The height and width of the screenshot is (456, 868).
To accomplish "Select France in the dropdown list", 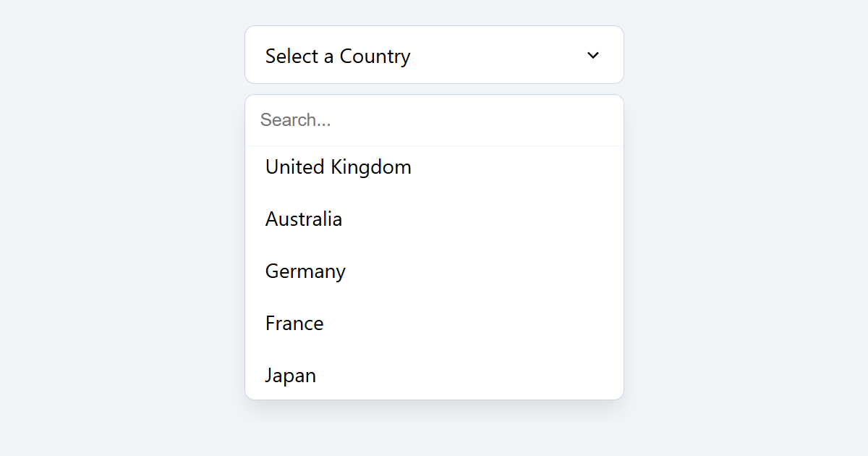I will (294, 323).
